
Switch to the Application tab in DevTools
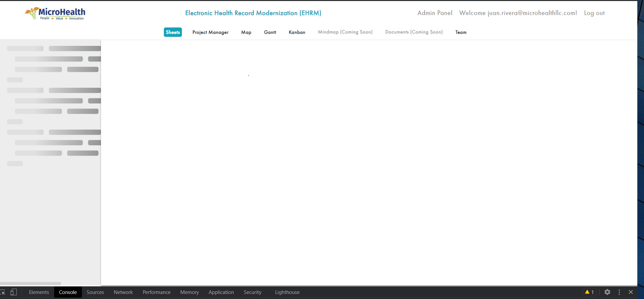click(221, 292)
